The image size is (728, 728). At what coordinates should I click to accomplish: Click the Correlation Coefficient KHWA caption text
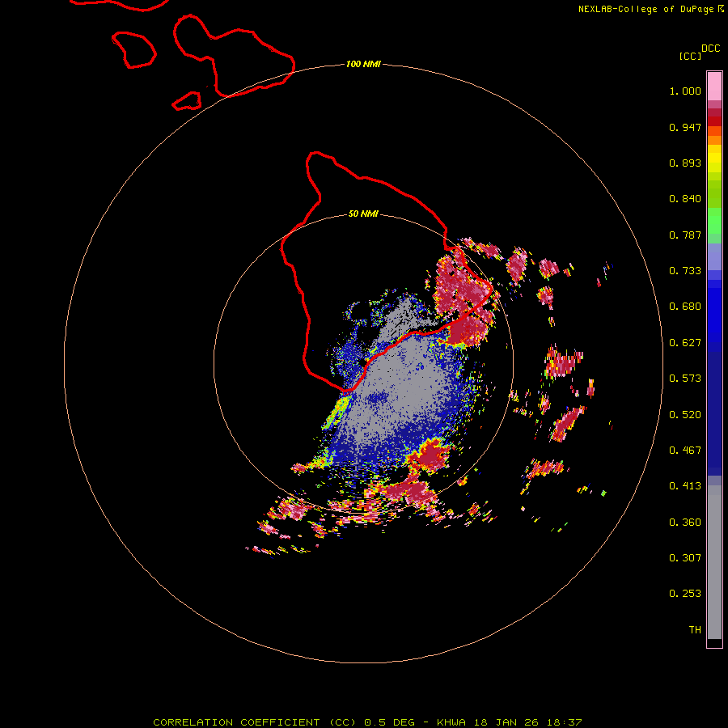pos(367,722)
